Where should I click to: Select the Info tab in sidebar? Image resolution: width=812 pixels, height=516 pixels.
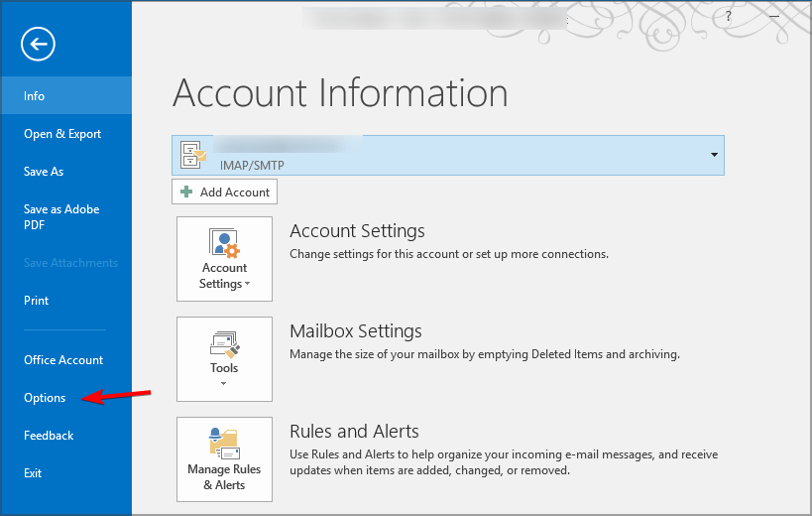pyautogui.click(x=66, y=96)
